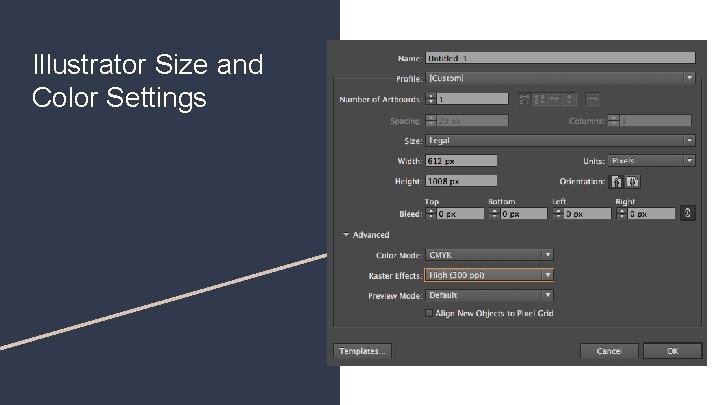This screenshot has height=405, width=720.
Task: Choose the arrange by column icon
Action: pos(569,99)
